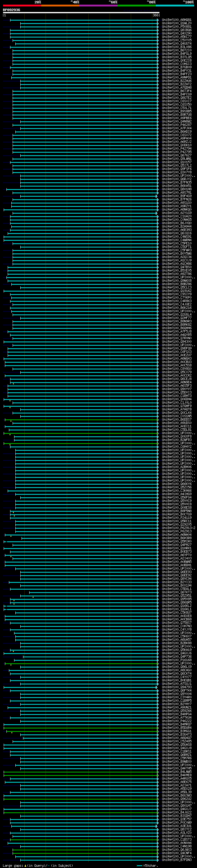Select label UniRef100_A7F5J8
Viewport: 197px width, 868px height.
point(177,332)
